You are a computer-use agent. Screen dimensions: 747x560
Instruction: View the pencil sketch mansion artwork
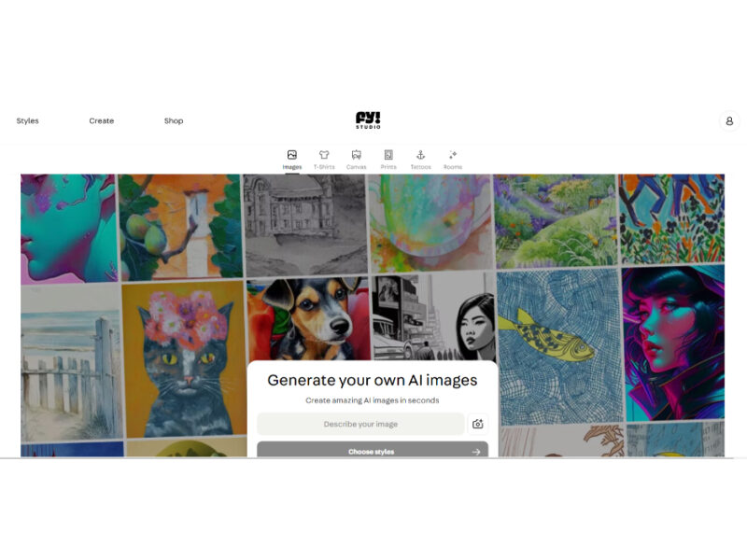[x=305, y=225]
